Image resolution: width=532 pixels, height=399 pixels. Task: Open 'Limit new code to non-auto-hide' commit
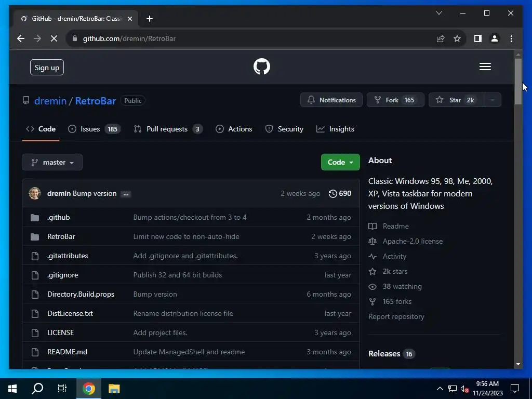(187, 237)
